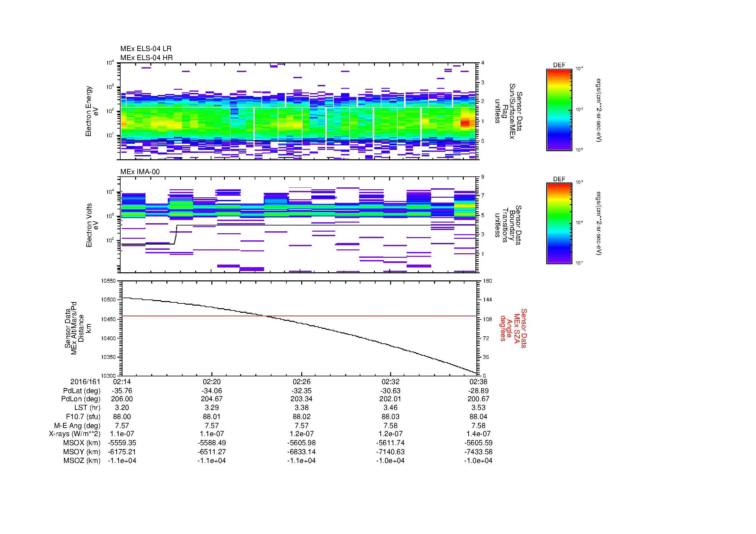Click the red hotspot in ELS spectrogram
Viewport: 756px width, 534px height.
[465, 123]
